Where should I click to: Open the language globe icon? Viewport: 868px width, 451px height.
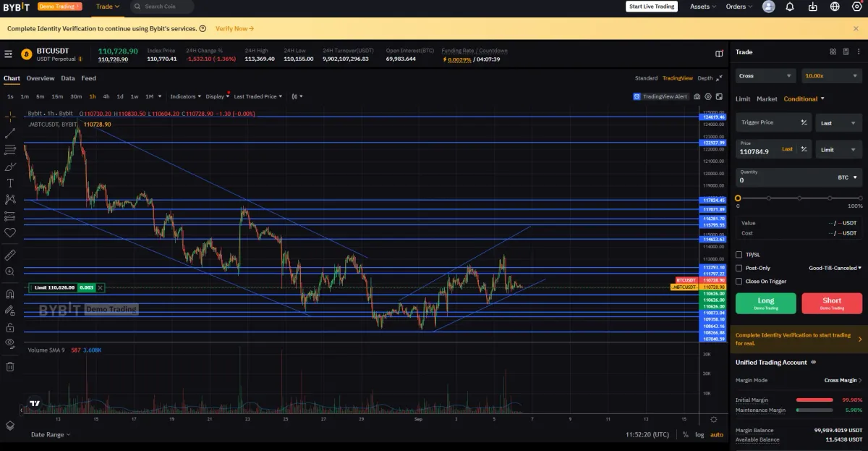tap(835, 7)
